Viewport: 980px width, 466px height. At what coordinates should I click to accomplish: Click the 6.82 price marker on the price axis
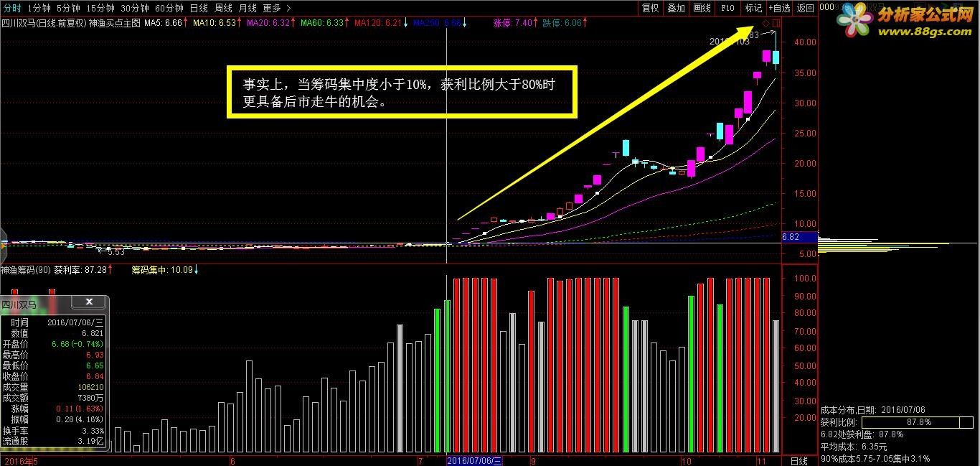[x=798, y=236]
